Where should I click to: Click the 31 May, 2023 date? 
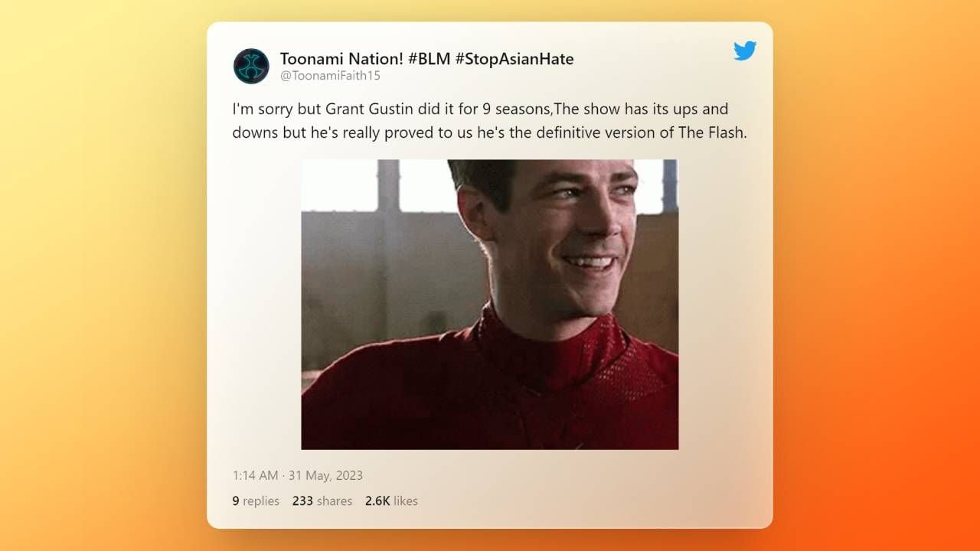(325, 475)
